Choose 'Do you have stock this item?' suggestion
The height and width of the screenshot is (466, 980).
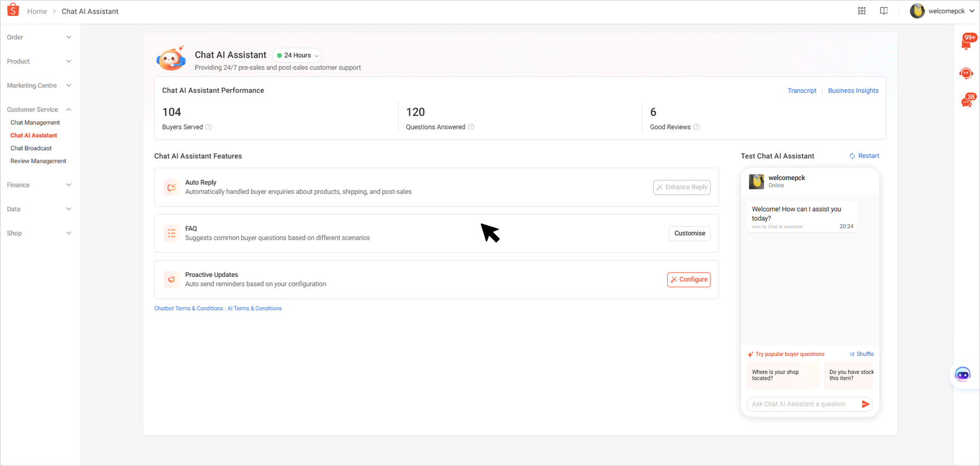pos(849,375)
